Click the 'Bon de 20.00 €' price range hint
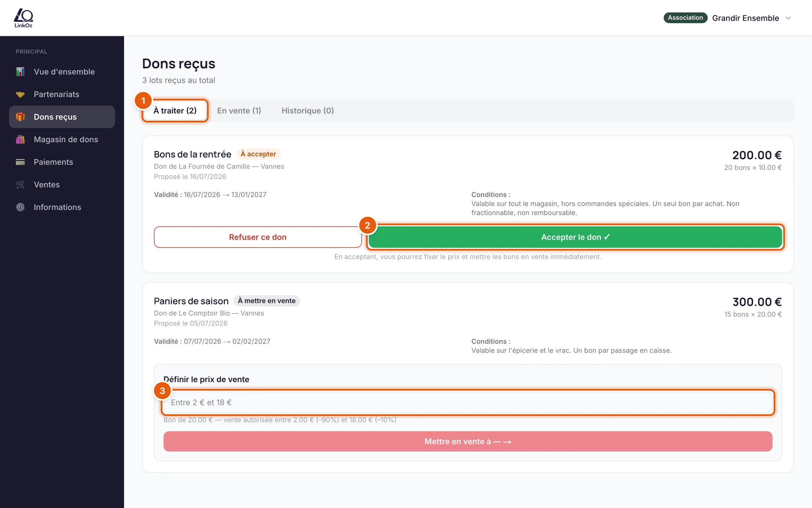Screen dimensions: 812x508 [x=280, y=420]
